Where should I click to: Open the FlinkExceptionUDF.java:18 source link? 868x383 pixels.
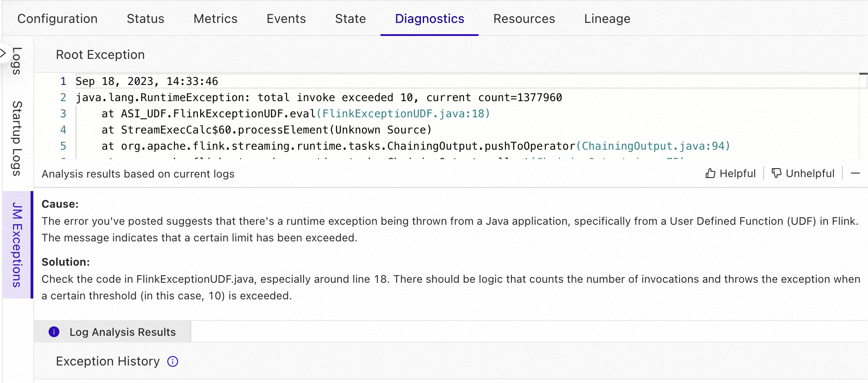pyautogui.click(x=403, y=114)
